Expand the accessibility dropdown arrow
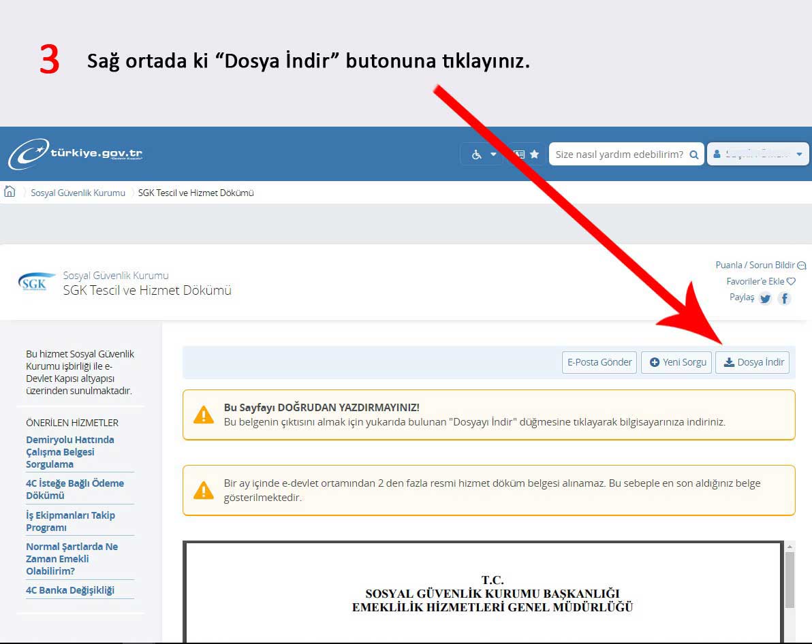812x644 pixels. 493,155
